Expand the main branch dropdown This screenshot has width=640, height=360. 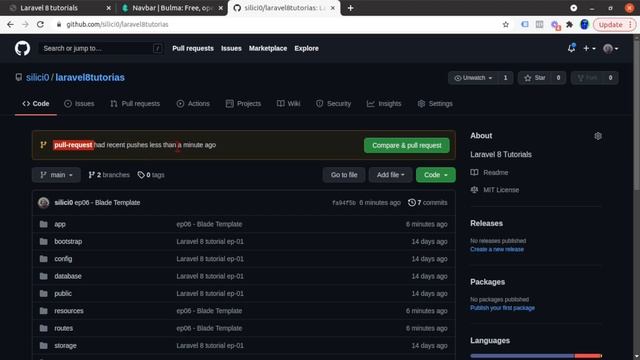coord(56,175)
